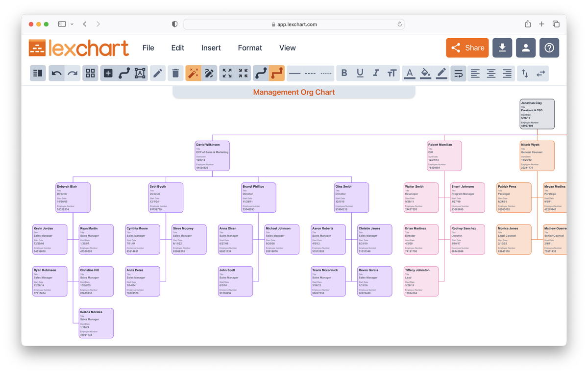Undo the last action

pyautogui.click(x=57, y=73)
